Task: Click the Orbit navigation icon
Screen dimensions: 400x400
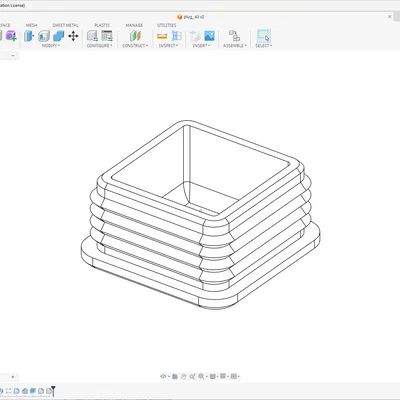Action: coord(163,376)
